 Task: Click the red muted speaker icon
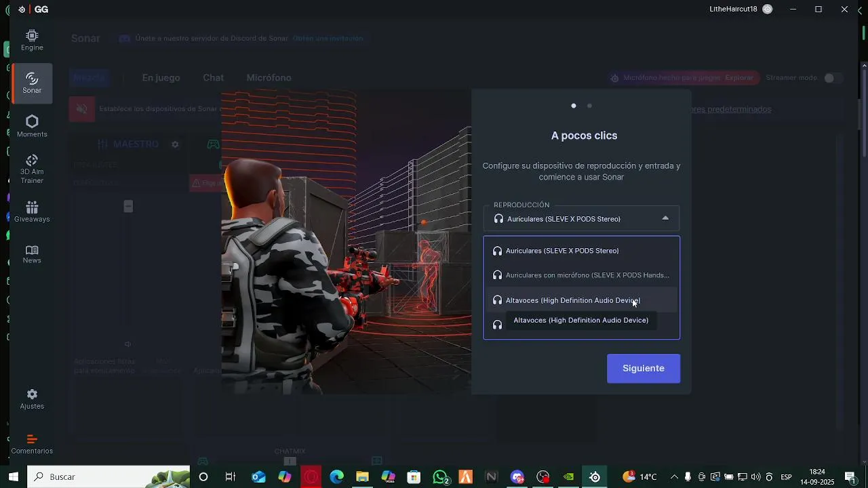(82, 109)
